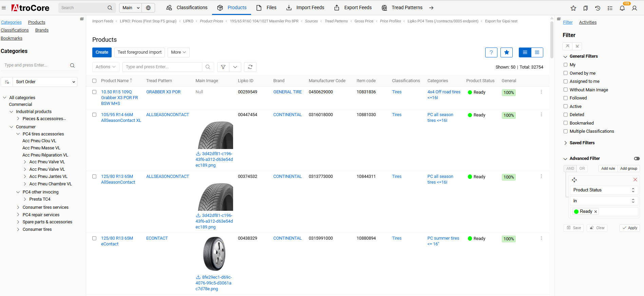Open the filter funnel icon
This screenshot has width=644, height=296.
click(x=223, y=67)
